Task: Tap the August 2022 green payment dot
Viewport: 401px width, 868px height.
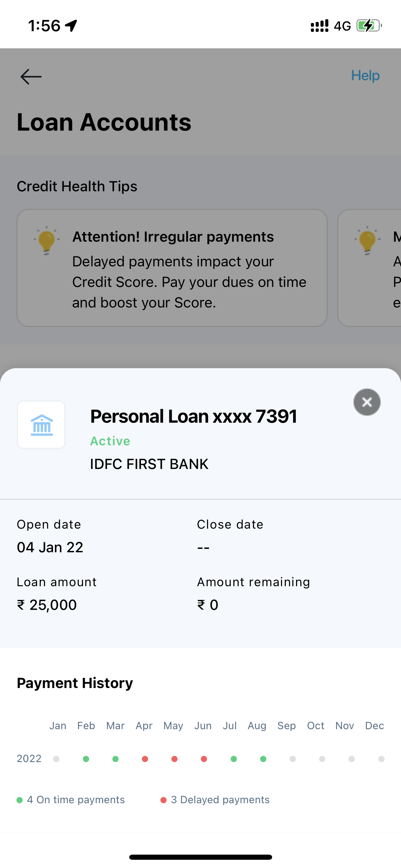Action: (263, 759)
